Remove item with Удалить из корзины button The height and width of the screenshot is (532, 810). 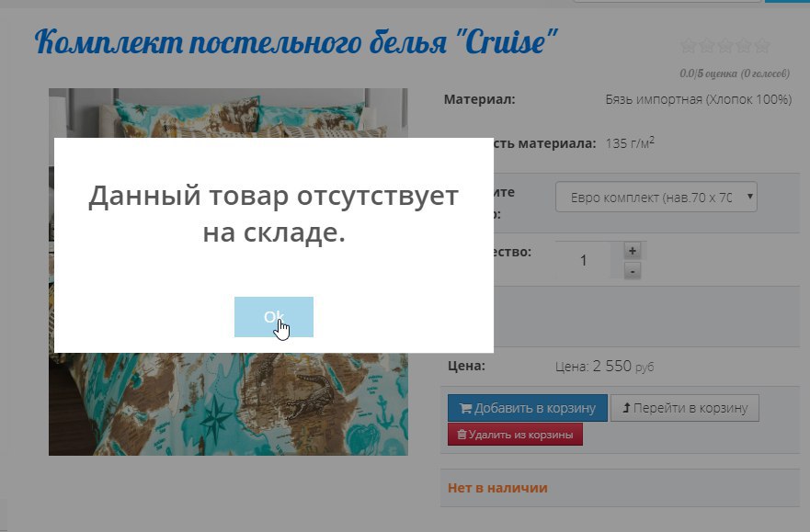pyautogui.click(x=515, y=435)
